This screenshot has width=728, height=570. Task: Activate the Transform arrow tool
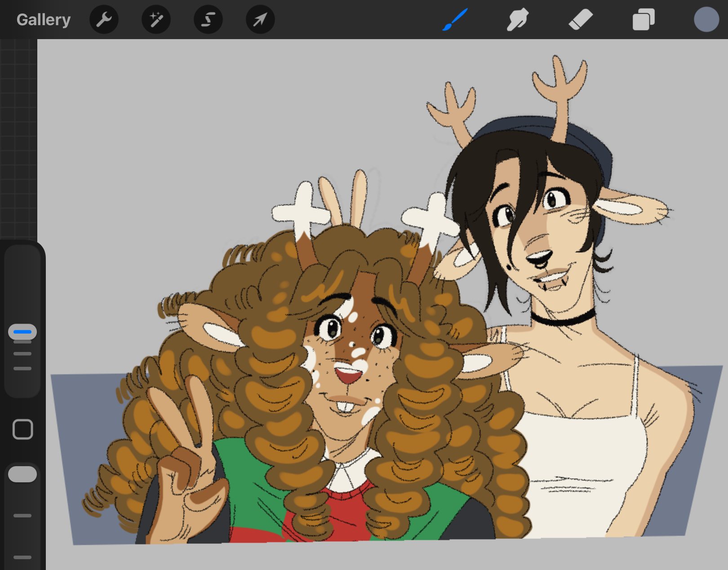click(x=260, y=20)
